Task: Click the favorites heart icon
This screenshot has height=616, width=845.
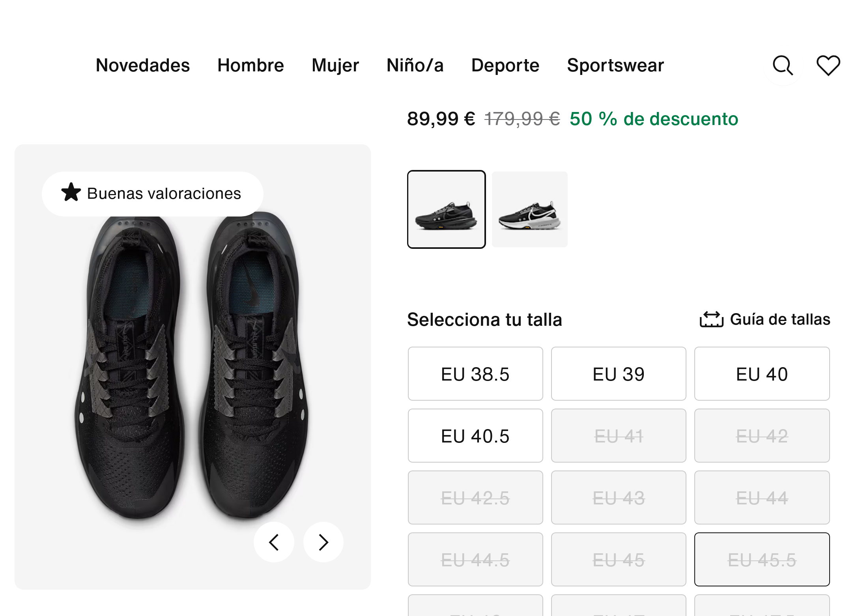Action: click(828, 65)
